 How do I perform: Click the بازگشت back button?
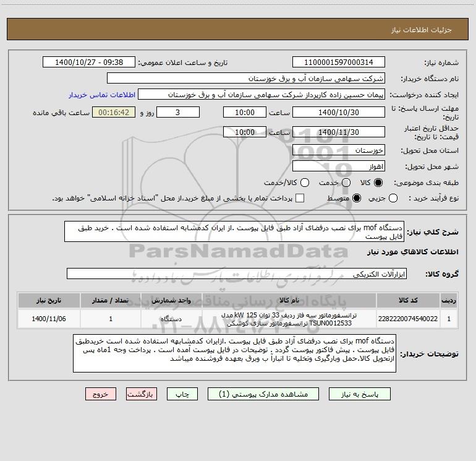click(142, 394)
